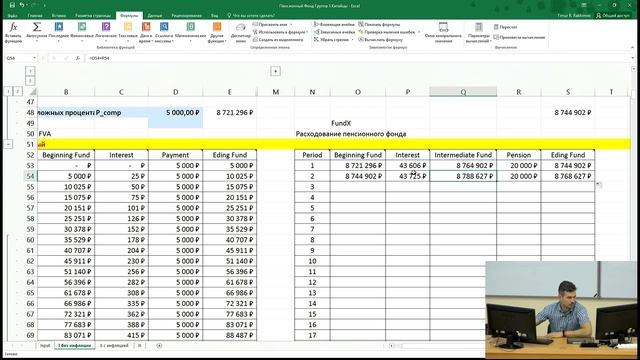Click the Save icon in the quick access toolbar
Image resolution: width=640 pixels, height=360 pixels.
[x=12, y=5]
